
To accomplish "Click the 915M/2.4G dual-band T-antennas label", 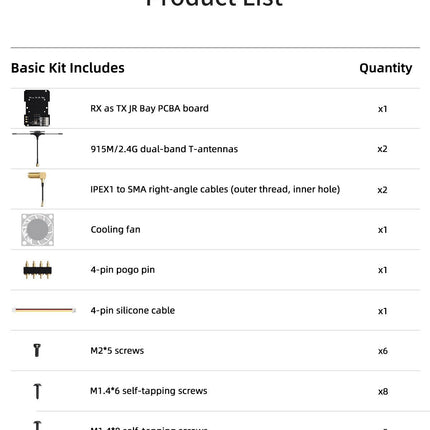I will point(164,149).
